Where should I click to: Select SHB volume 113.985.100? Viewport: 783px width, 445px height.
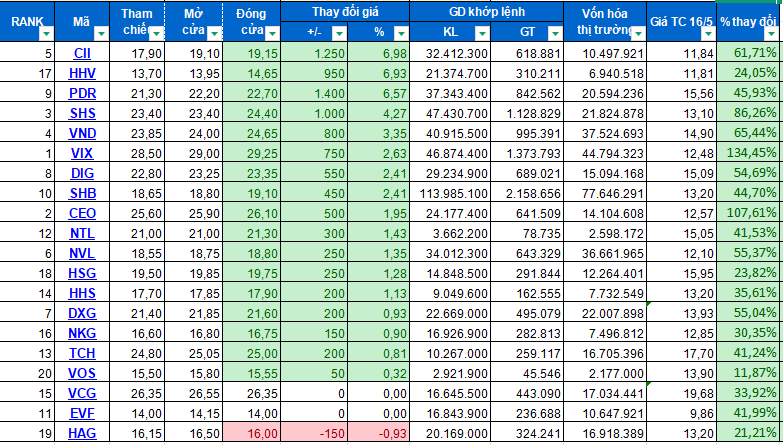(450, 193)
